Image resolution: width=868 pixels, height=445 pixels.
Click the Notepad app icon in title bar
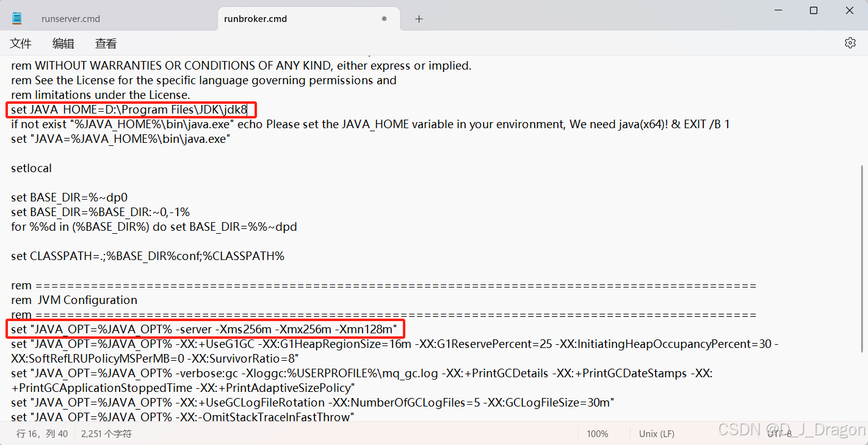(x=17, y=18)
